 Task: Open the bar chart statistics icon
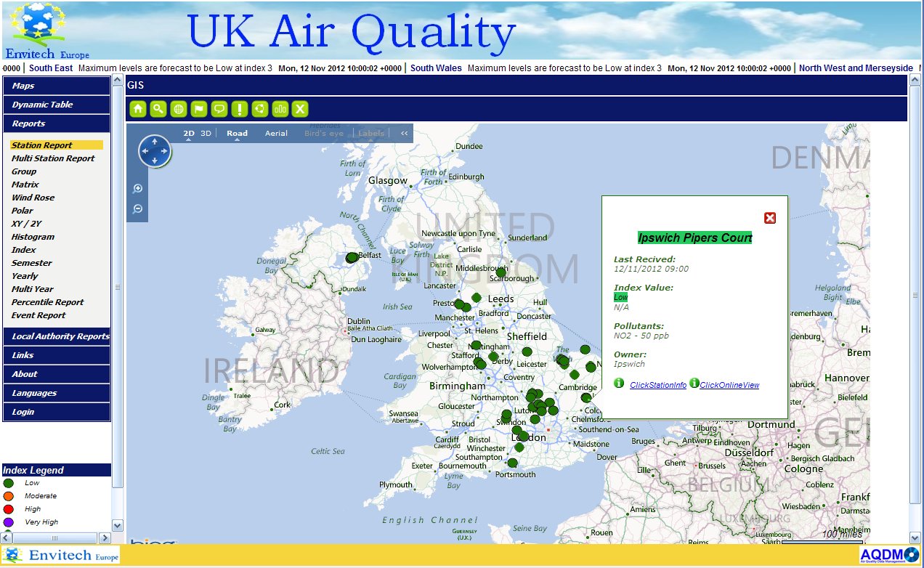[281, 109]
